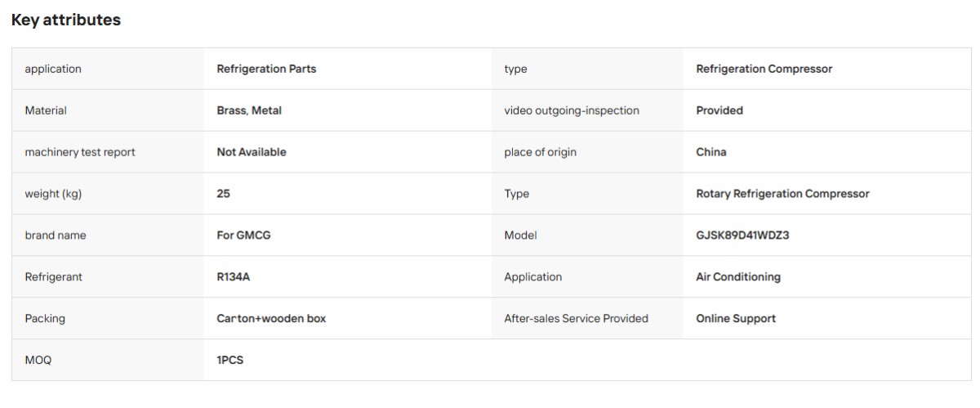Click the Air Conditioning application value
The width and height of the screenshot is (980, 408).
point(738,277)
